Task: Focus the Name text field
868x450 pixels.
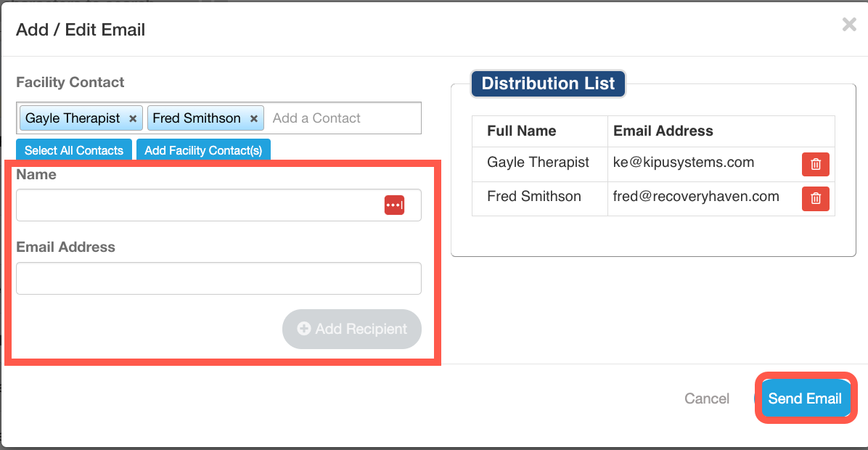Action: click(x=196, y=205)
